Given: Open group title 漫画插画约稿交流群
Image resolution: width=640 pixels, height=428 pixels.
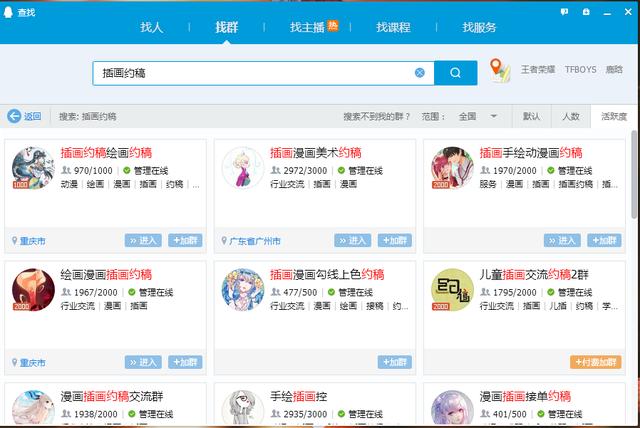Looking at the screenshot, I should point(112,396).
